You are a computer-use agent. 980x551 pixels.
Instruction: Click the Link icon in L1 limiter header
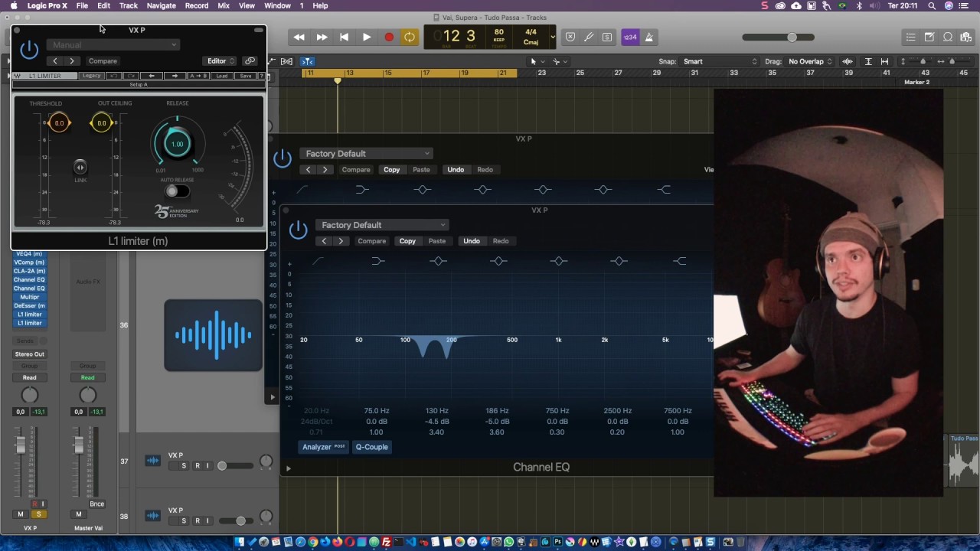tap(250, 61)
